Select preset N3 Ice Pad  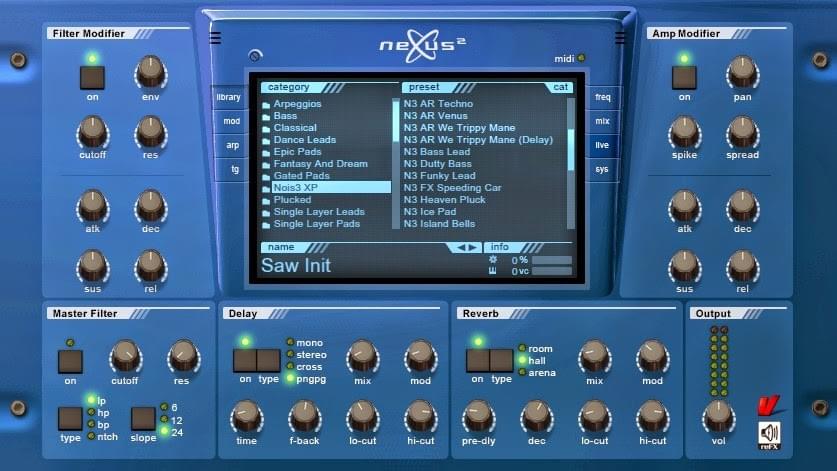[x=430, y=212]
